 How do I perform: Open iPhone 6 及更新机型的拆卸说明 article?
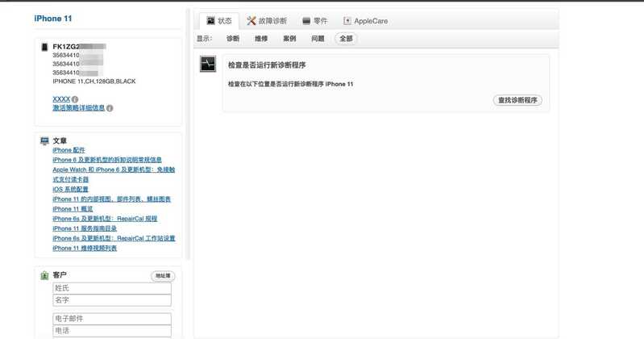tap(107, 160)
